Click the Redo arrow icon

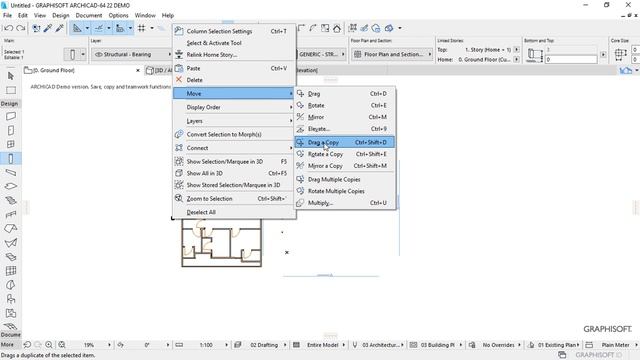[20, 28]
